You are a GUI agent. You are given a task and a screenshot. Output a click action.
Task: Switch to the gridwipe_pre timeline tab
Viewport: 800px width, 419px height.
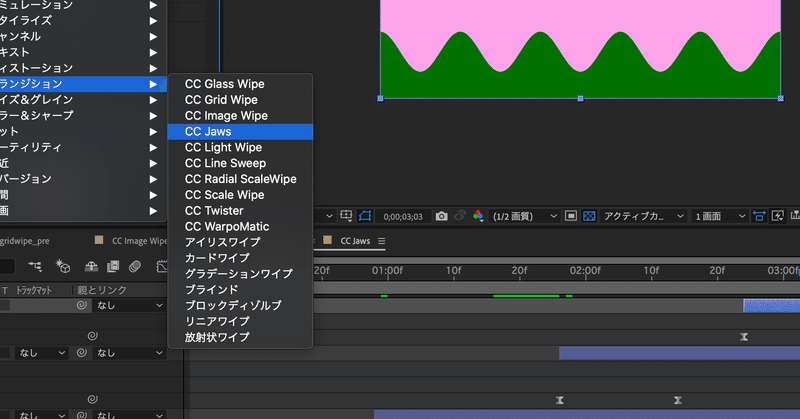24,241
